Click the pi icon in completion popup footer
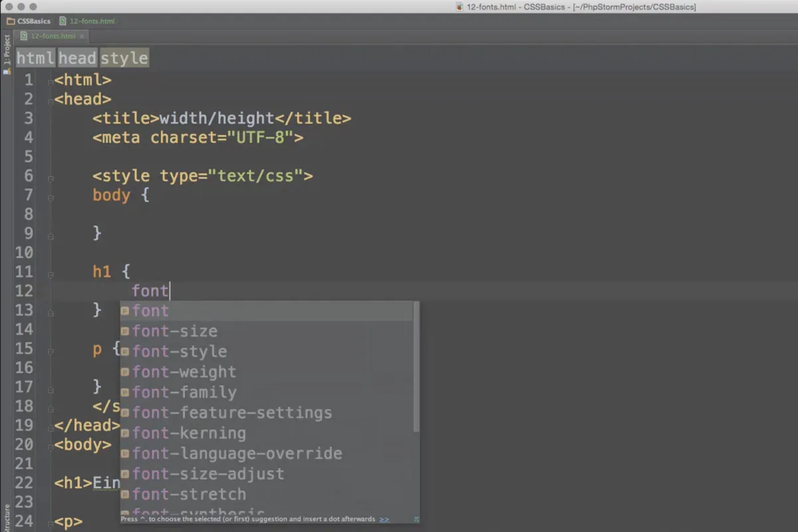Image resolution: width=798 pixels, height=532 pixels. [416, 519]
